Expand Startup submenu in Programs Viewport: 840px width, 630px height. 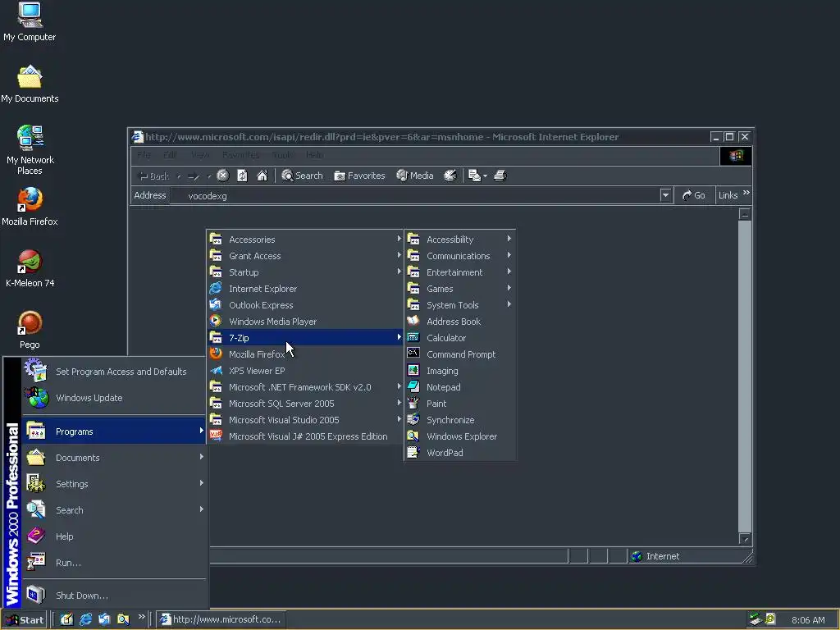305,272
